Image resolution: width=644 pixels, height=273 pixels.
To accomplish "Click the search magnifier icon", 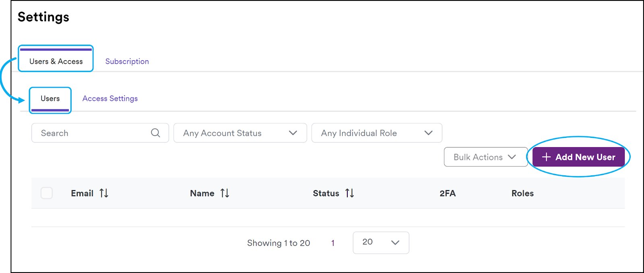I will pos(155,133).
